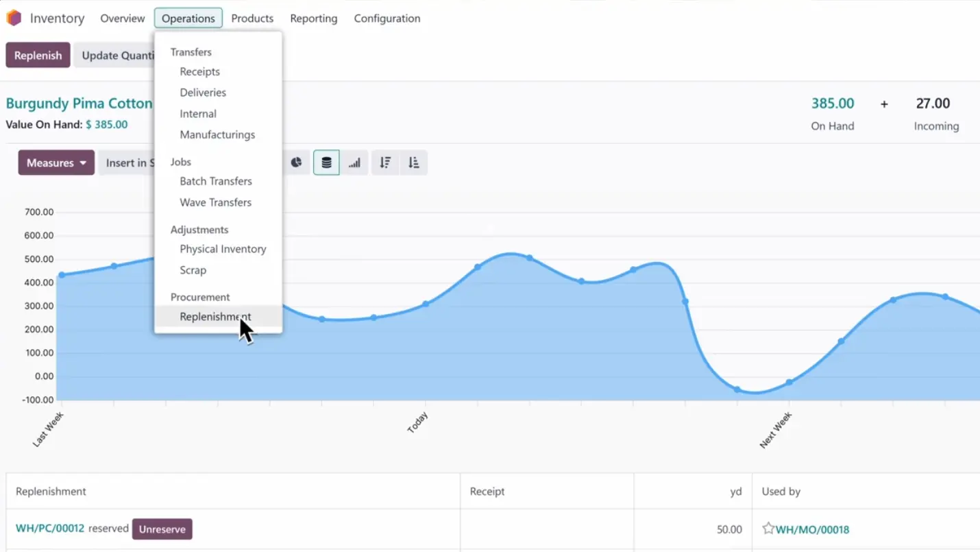The width and height of the screenshot is (980, 552).
Task: Expand the Measures dropdown
Action: point(56,163)
